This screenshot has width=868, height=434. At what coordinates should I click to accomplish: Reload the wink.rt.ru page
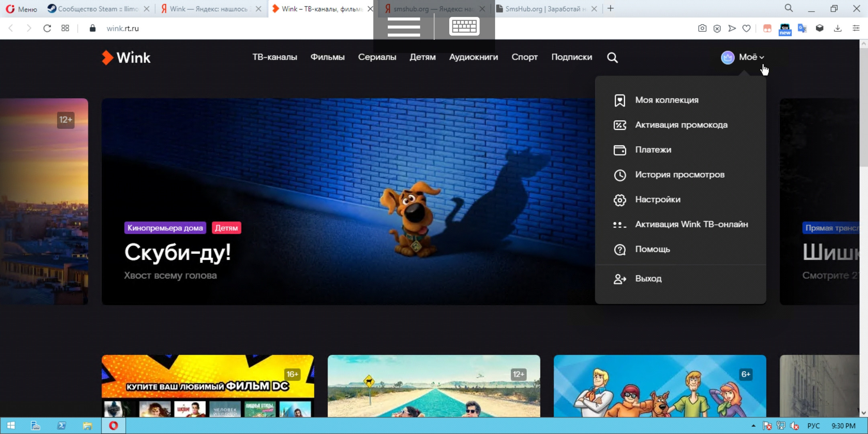click(47, 28)
